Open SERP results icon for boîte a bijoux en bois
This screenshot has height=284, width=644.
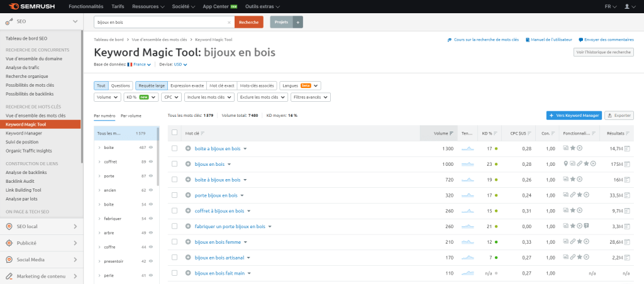click(627, 148)
